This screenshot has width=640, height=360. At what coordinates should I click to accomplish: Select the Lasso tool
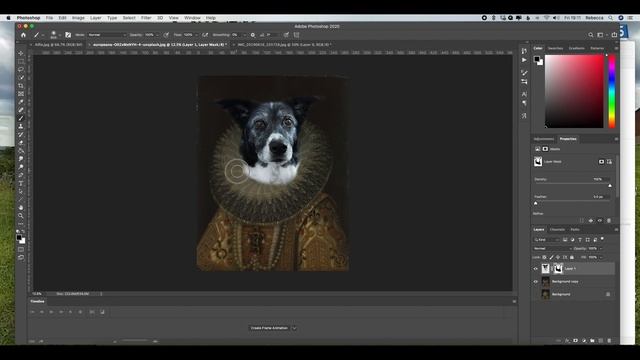click(x=21, y=70)
